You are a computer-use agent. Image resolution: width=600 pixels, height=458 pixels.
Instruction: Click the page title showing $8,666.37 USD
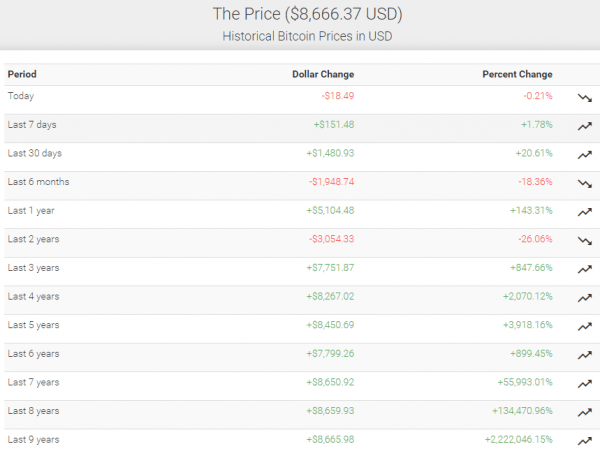tap(307, 14)
